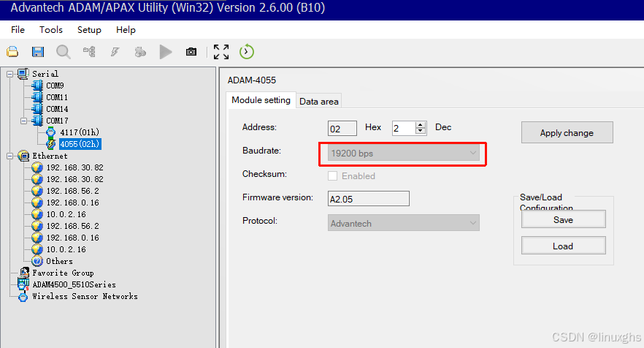The image size is (644, 348).
Task: Click the Hex address field showing 02
Action: point(342,129)
